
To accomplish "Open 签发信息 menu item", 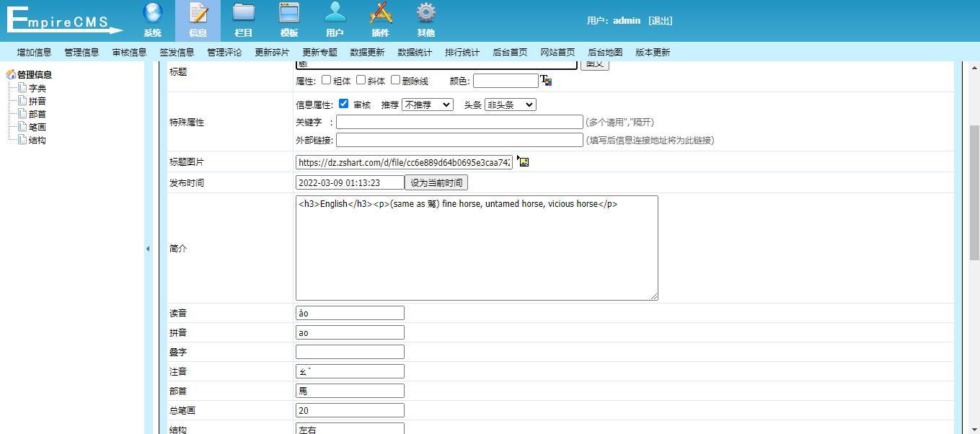I will tap(177, 52).
